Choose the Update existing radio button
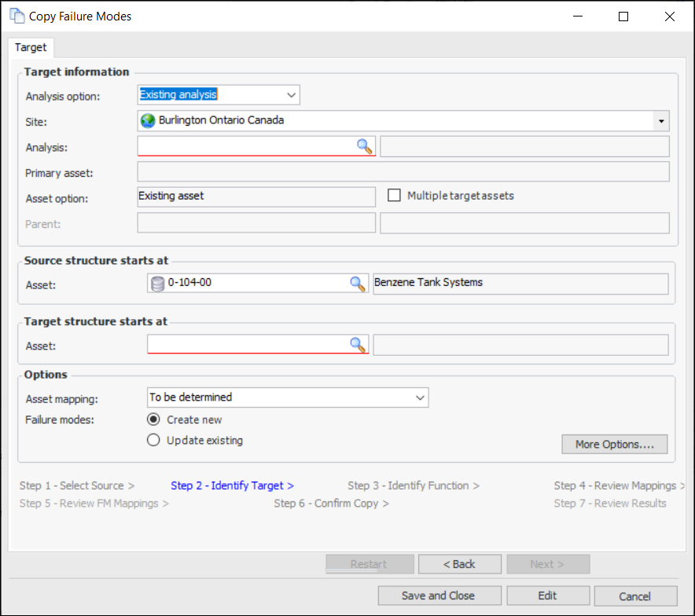This screenshot has width=695, height=616. point(154,441)
